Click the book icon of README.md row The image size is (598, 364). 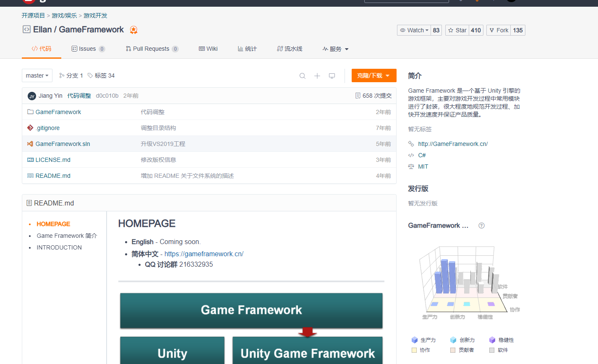tap(30, 176)
